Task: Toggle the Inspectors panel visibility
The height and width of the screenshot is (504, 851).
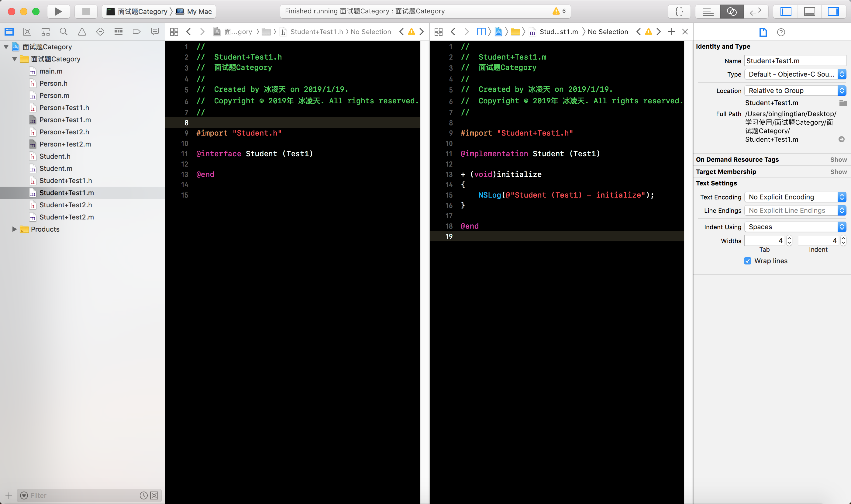Action: pos(833,12)
